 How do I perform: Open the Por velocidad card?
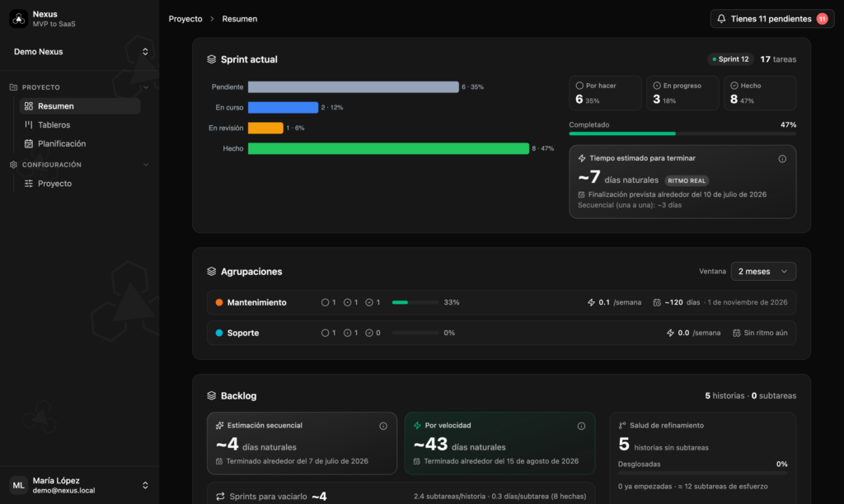click(500, 443)
